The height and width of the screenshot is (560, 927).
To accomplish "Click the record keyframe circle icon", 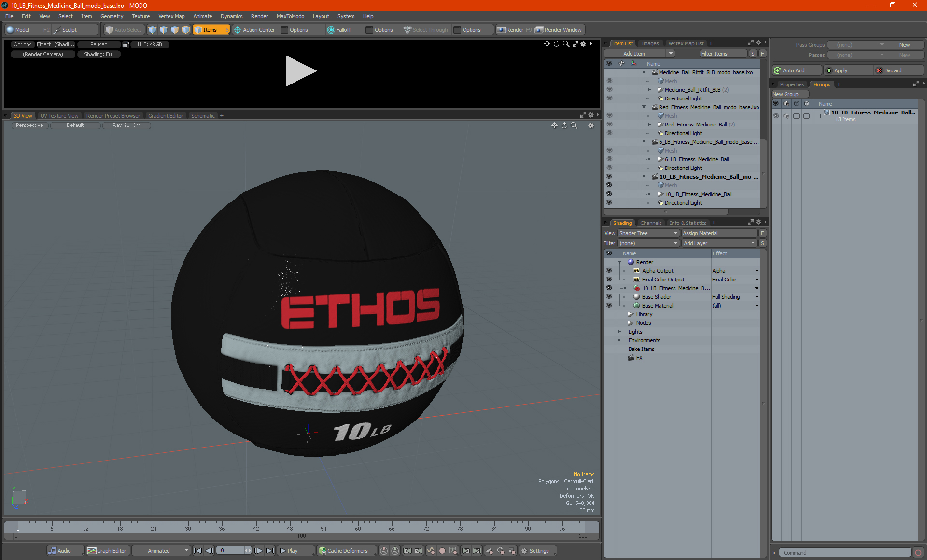I will pyautogui.click(x=442, y=551).
